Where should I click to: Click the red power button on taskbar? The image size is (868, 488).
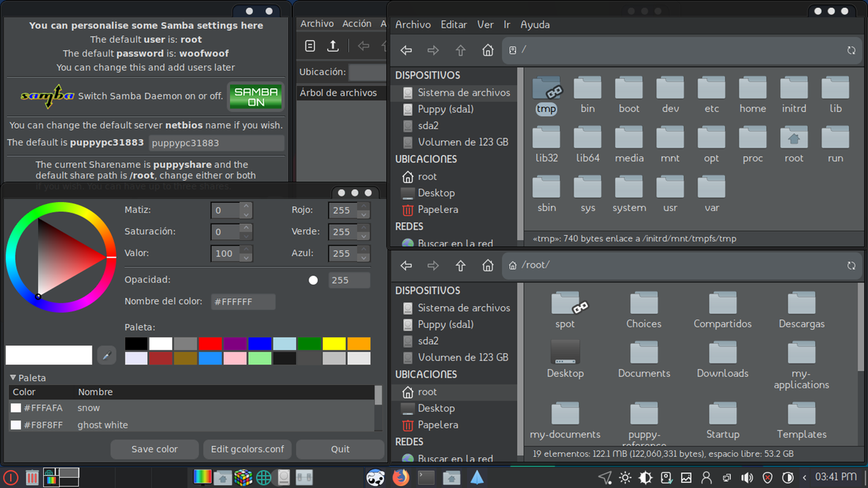tap(10, 477)
